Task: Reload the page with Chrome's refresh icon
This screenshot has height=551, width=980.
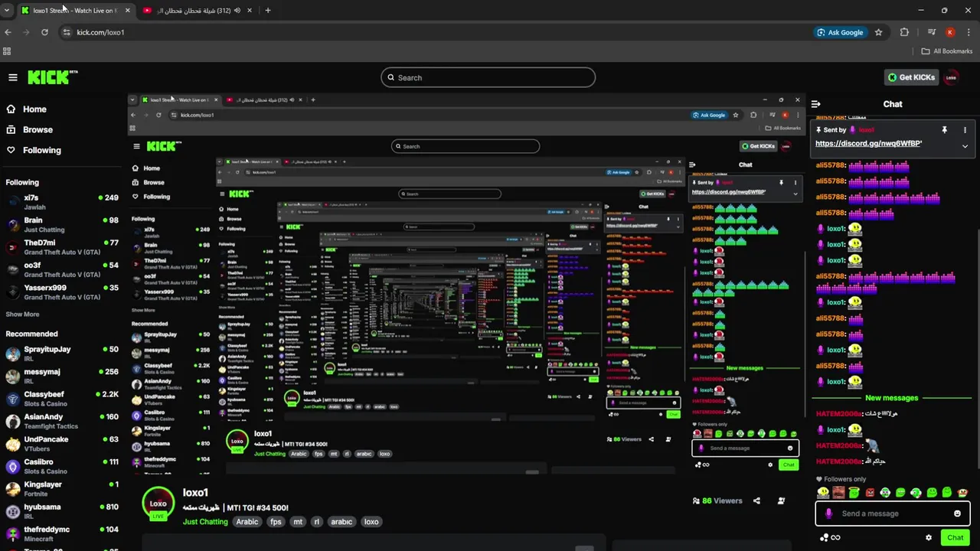Action: tap(44, 32)
